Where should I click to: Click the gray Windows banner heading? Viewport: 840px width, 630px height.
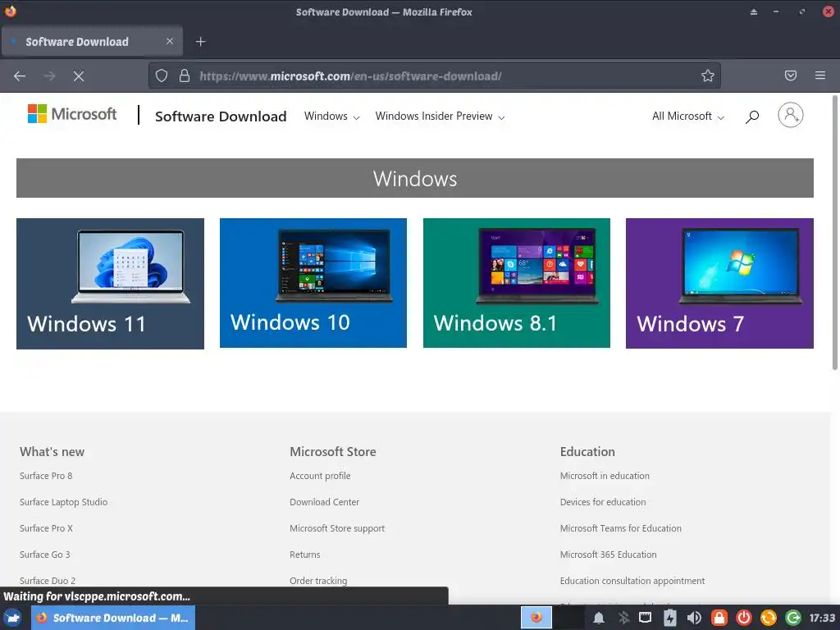415,178
